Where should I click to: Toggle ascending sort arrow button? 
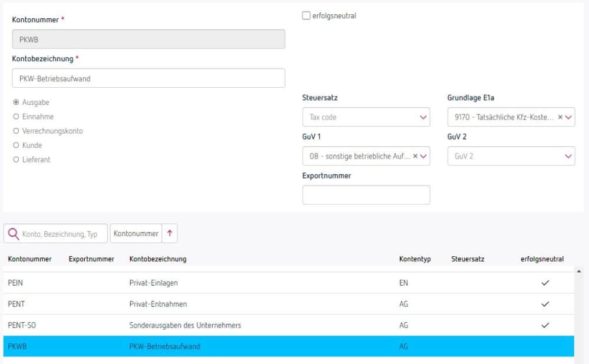(x=170, y=234)
